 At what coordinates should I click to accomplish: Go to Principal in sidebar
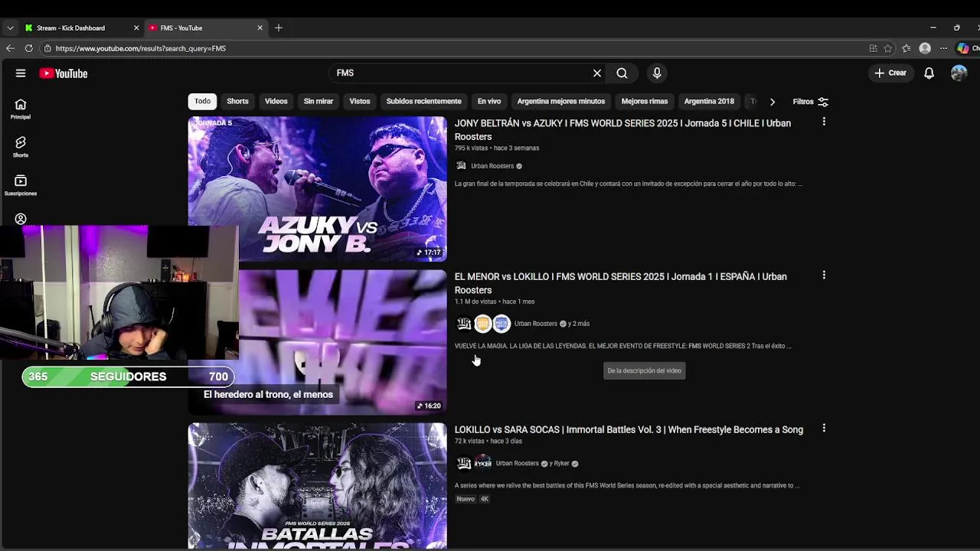pyautogui.click(x=21, y=109)
